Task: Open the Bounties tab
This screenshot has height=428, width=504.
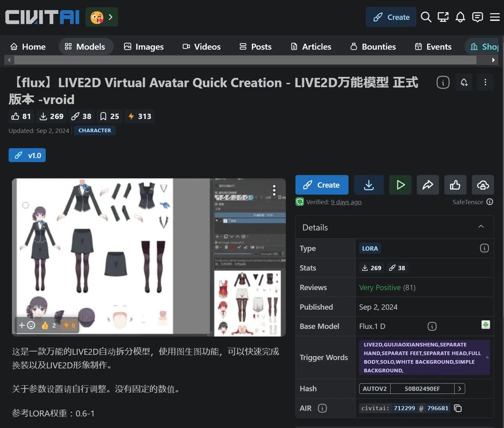Action: coord(373,47)
